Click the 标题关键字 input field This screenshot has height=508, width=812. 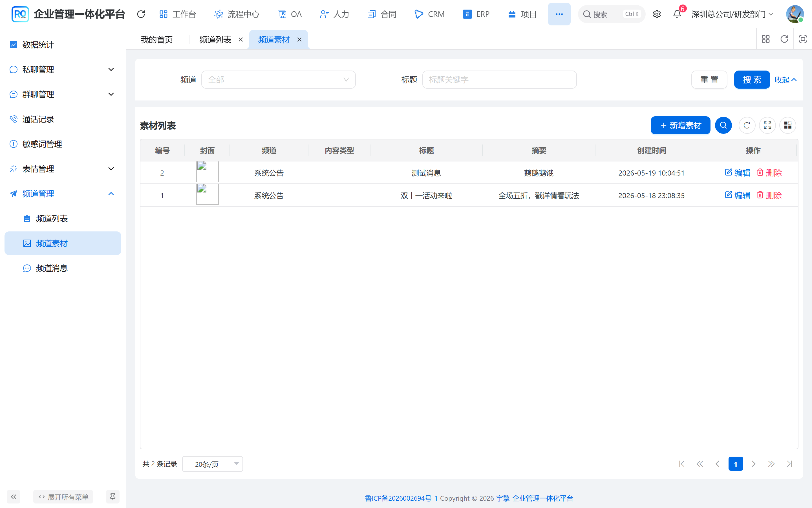(499, 80)
